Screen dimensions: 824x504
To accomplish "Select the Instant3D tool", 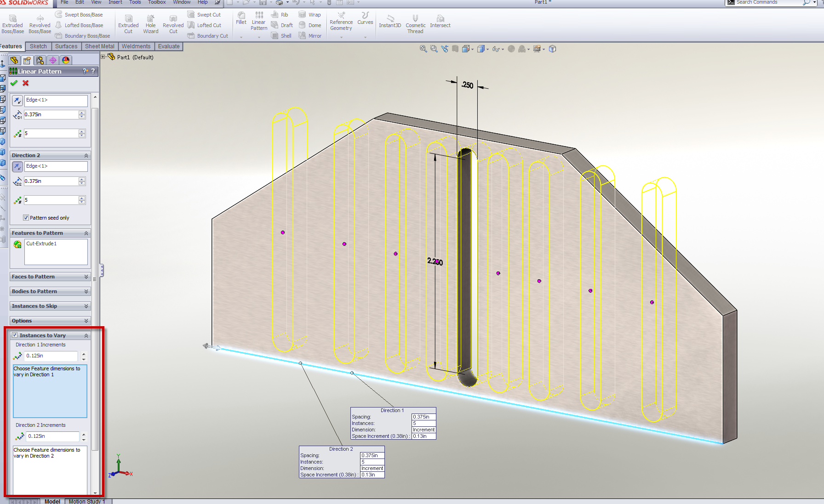I will pos(390,21).
